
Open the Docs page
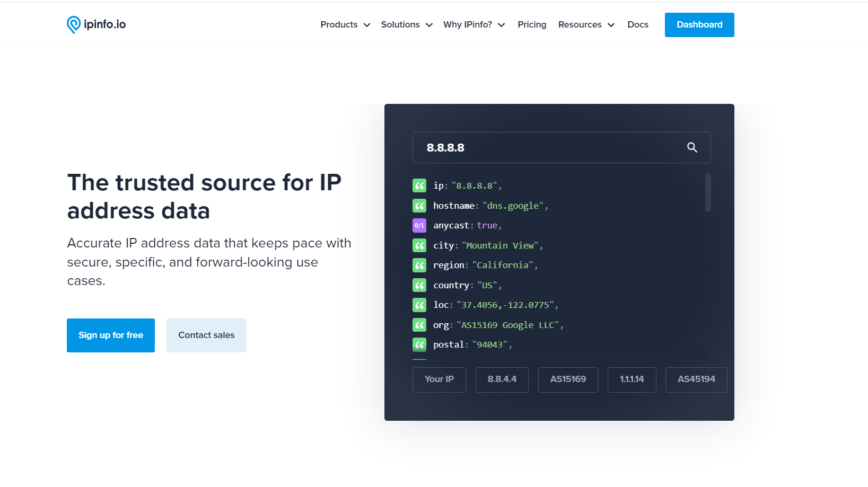638,24
